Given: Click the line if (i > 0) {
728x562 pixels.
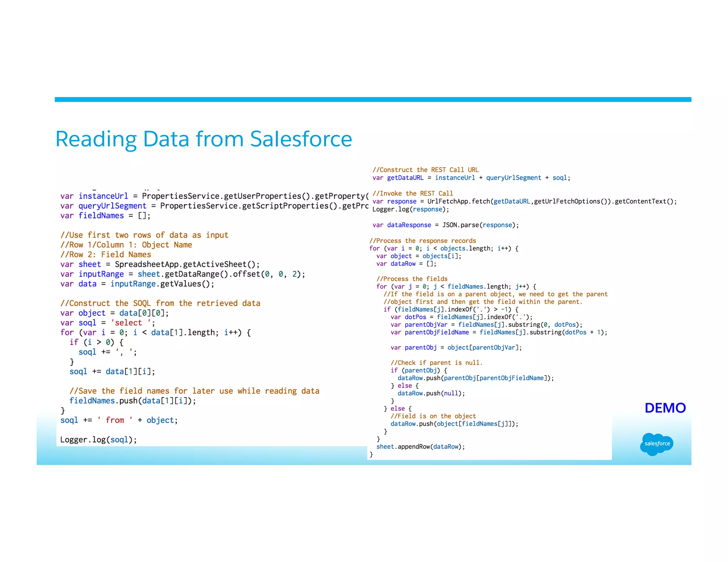Looking at the screenshot, I should tap(97, 342).
